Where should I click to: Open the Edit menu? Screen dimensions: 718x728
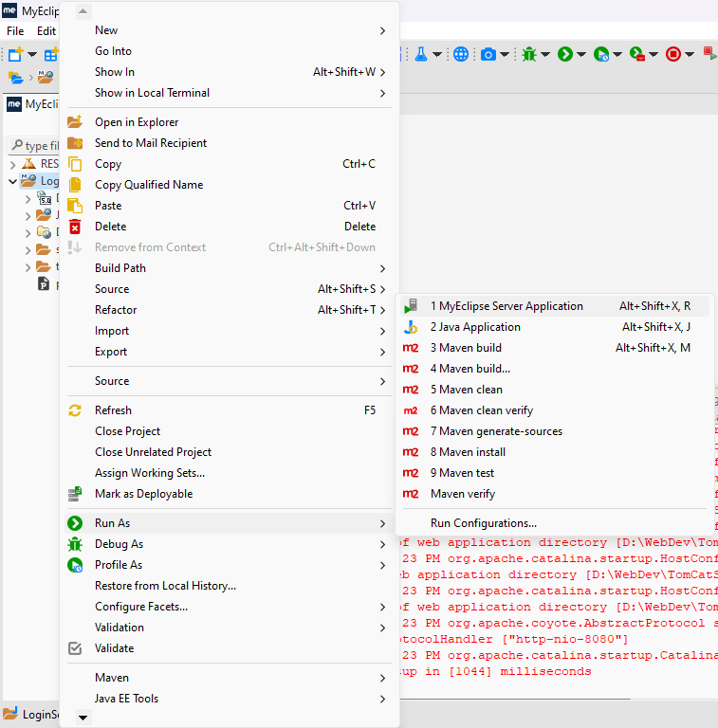tap(46, 31)
